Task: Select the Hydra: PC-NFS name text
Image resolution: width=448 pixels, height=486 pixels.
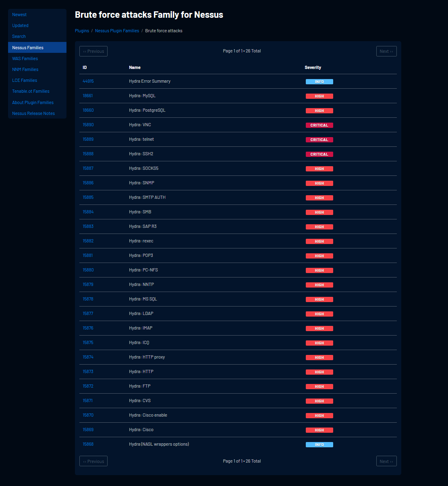Action: click(143, 270)
